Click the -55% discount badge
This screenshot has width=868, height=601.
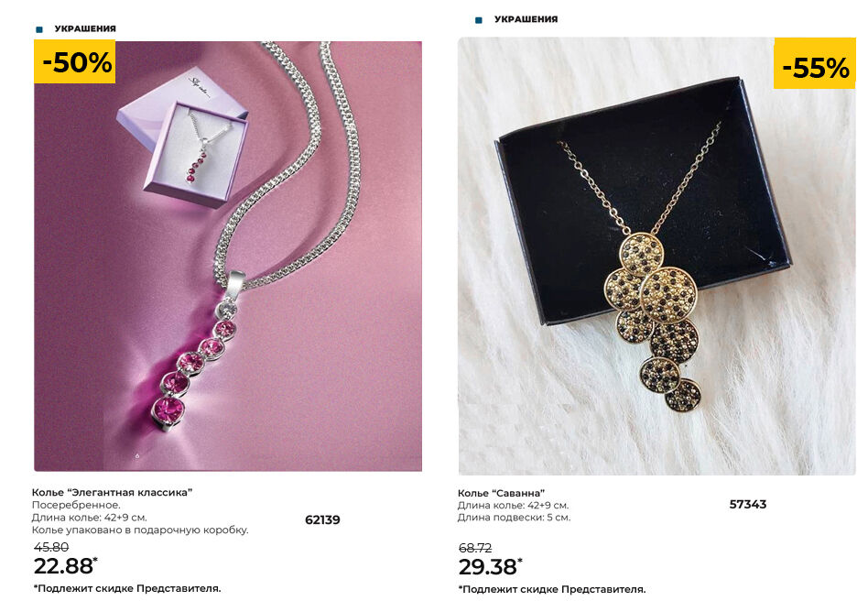click(x=815, y=67)
